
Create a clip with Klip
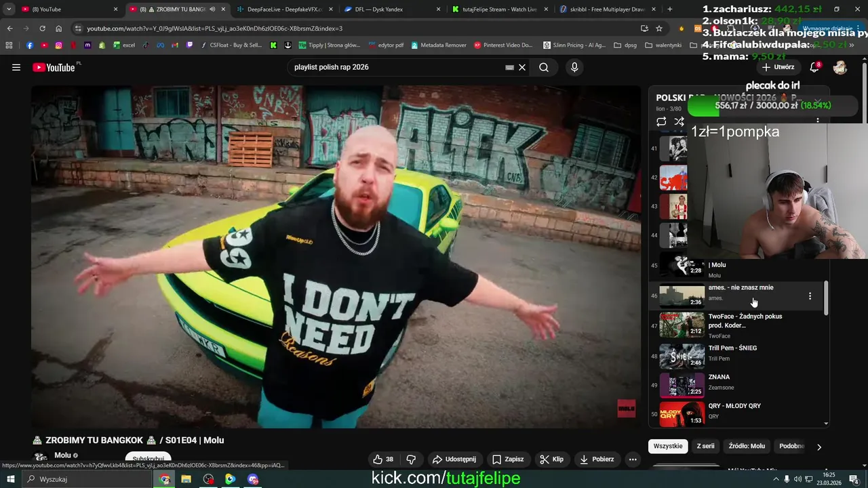pyautogui.click(x=552, y=459)
